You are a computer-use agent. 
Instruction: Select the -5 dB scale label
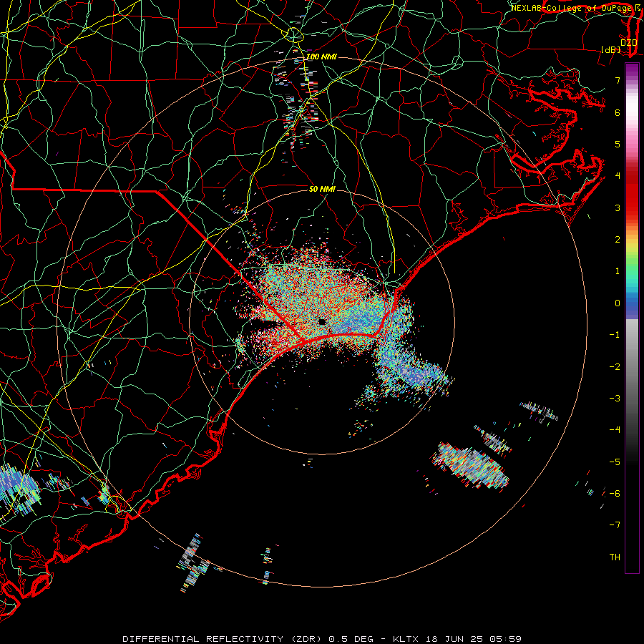click(x=615, y=462)
